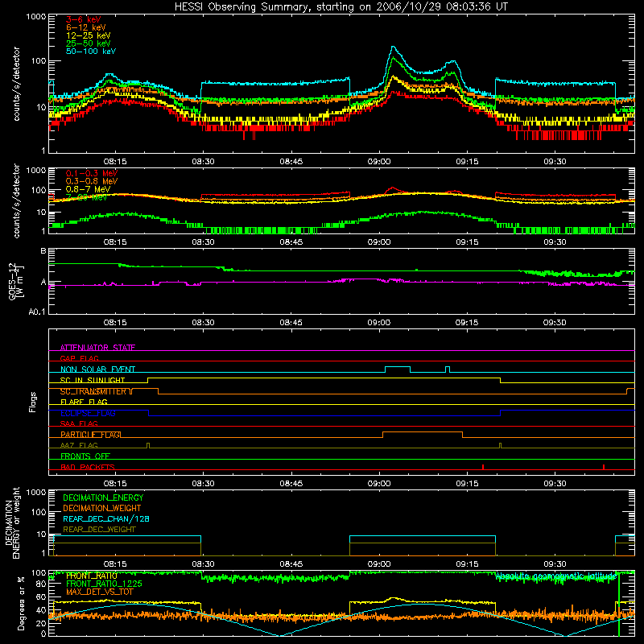The image size is (644, 644).
Task: Click the Absolute geomagnetic latitude label
Action: [x=556, y=576]
